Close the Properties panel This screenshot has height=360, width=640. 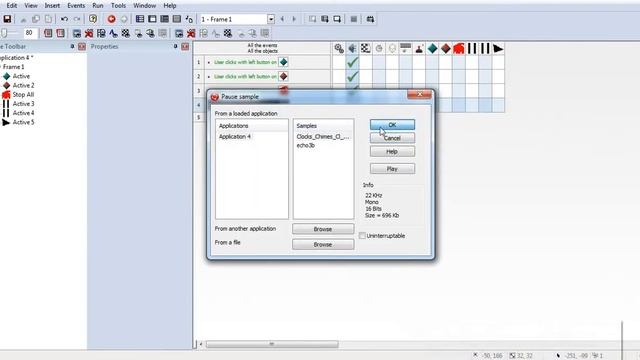point(185,47)
